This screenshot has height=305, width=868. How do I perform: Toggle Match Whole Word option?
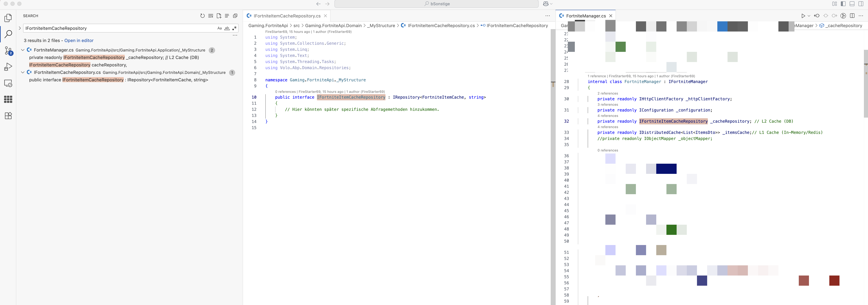pyautogui.click(x=227, y=28)
